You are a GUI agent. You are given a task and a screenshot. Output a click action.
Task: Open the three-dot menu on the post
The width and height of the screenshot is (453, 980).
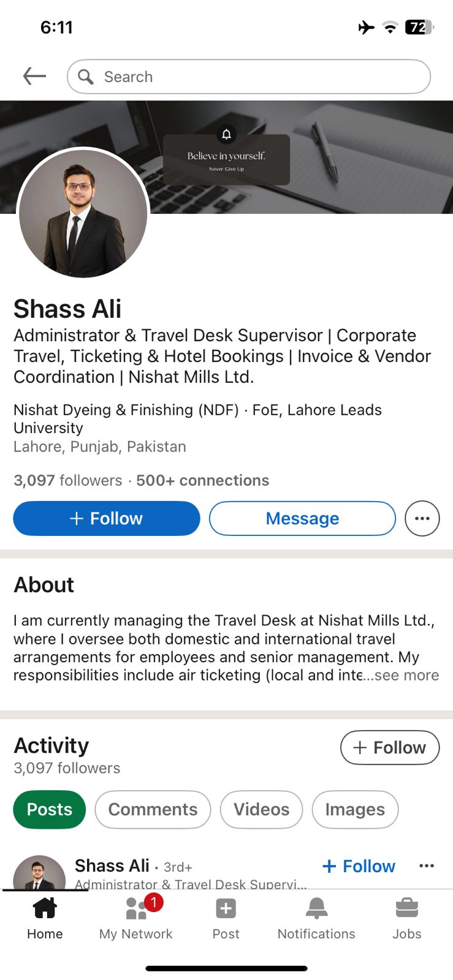(427, 865)
